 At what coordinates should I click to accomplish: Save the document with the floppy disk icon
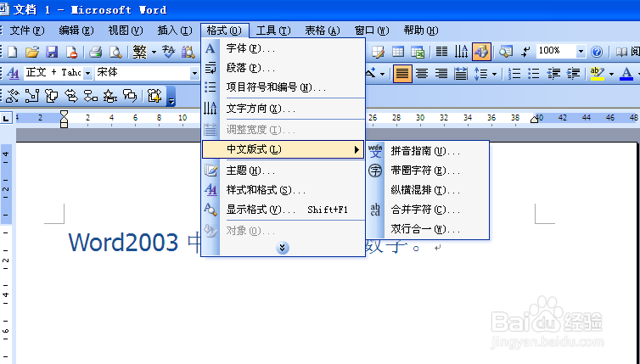[x=52, y=52]
